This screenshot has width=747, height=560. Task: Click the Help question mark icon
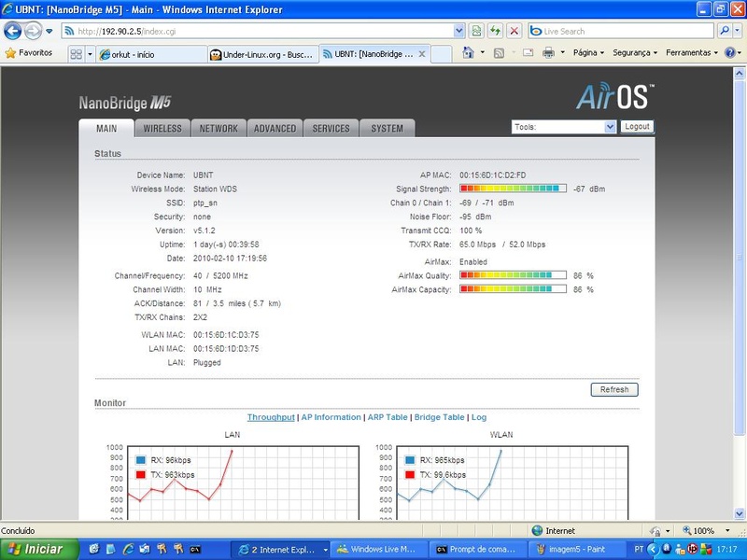pyautogui.click(x=730, y=53)
